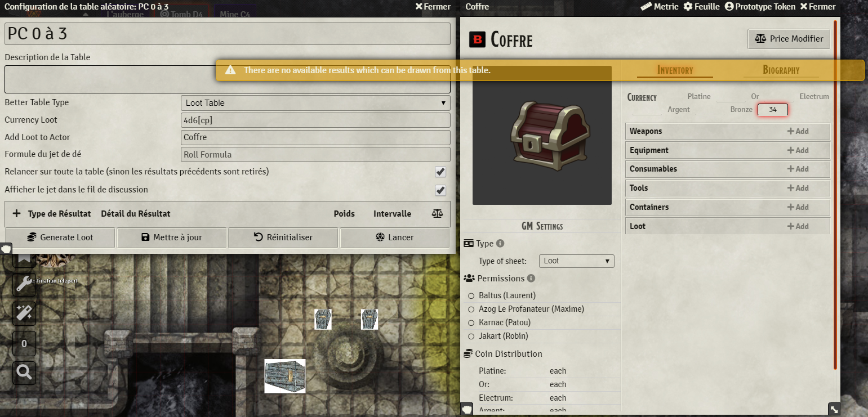The height and width of the screenshot is (417, 868).
Task: Open Prototype Token with the person icon
Action: coord(730,6)
